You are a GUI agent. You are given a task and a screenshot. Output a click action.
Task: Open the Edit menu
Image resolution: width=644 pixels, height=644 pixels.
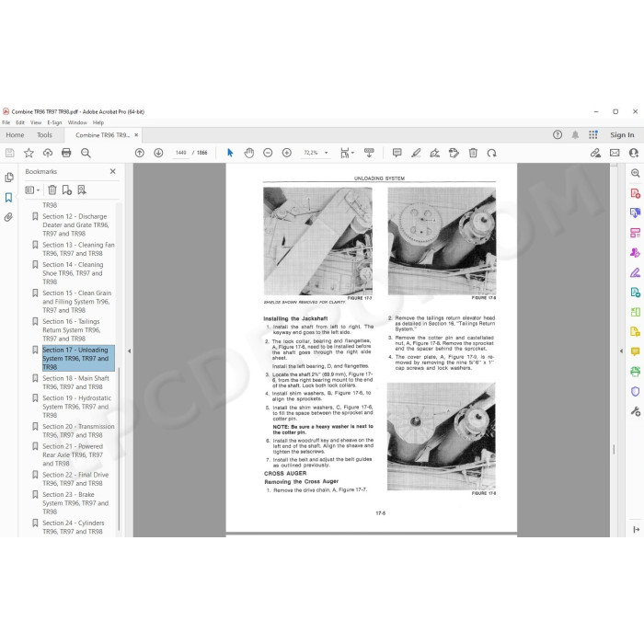point(20,122)
